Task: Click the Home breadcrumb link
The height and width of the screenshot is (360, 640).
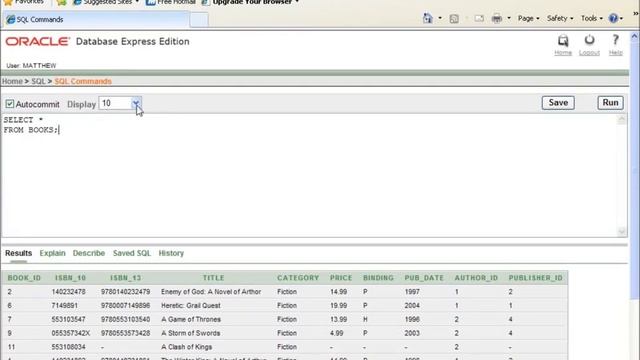Action: click(12, 81)
